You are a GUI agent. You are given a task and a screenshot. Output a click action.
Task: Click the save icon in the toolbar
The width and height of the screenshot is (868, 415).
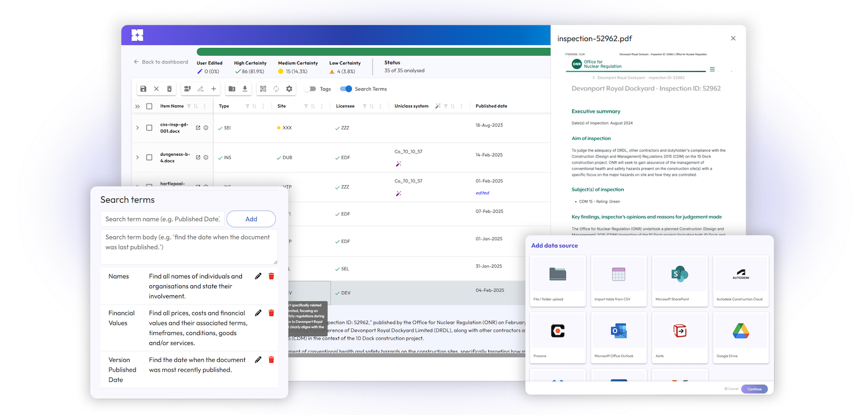point(144,89)
